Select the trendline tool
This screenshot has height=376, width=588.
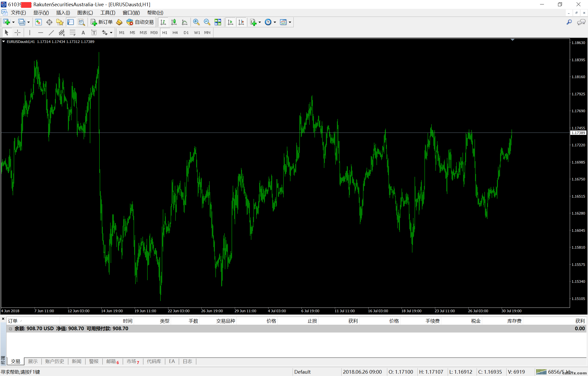tap(51, 33)
